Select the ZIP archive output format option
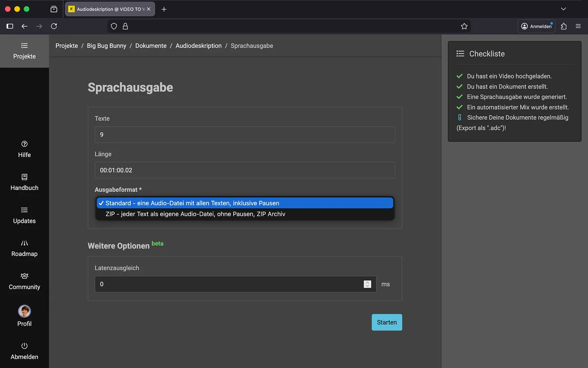The image size is (588, 368). point(195,214)
